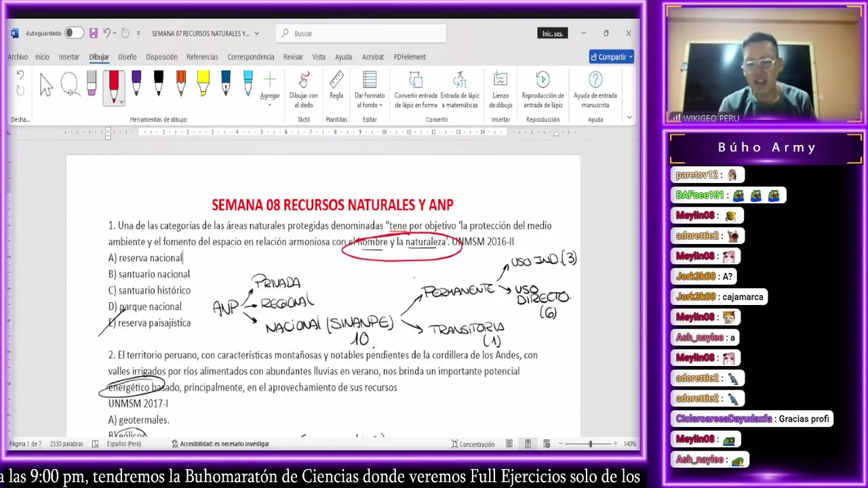Select the dark blue fountain pen

[x=226, y=83]
